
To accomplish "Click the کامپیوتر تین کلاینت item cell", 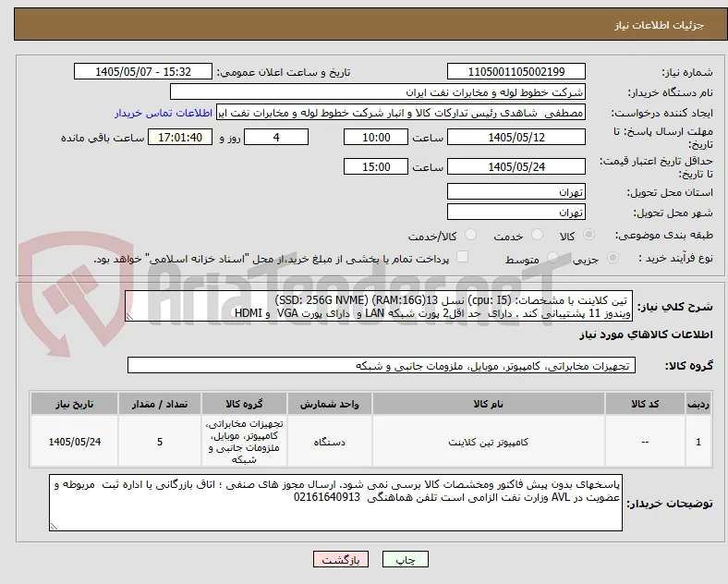I will click(x=489, y=442).
